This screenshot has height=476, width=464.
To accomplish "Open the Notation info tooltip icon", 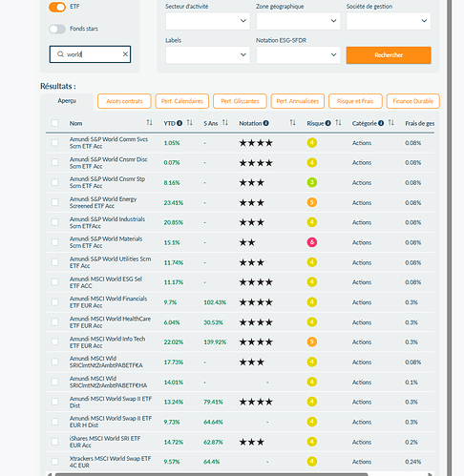I will pyautogui.click(x=266, y=123).
